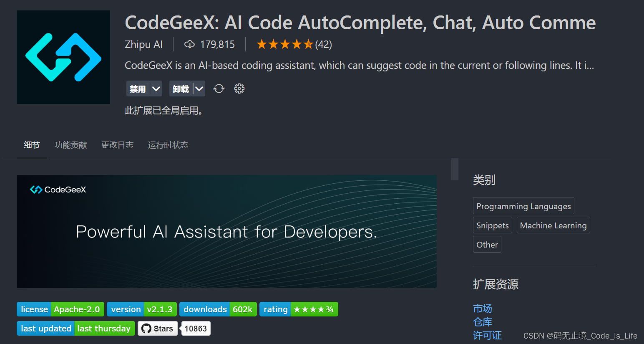
Task: Click the 类别 heading
Action: [x=484, y=180]
